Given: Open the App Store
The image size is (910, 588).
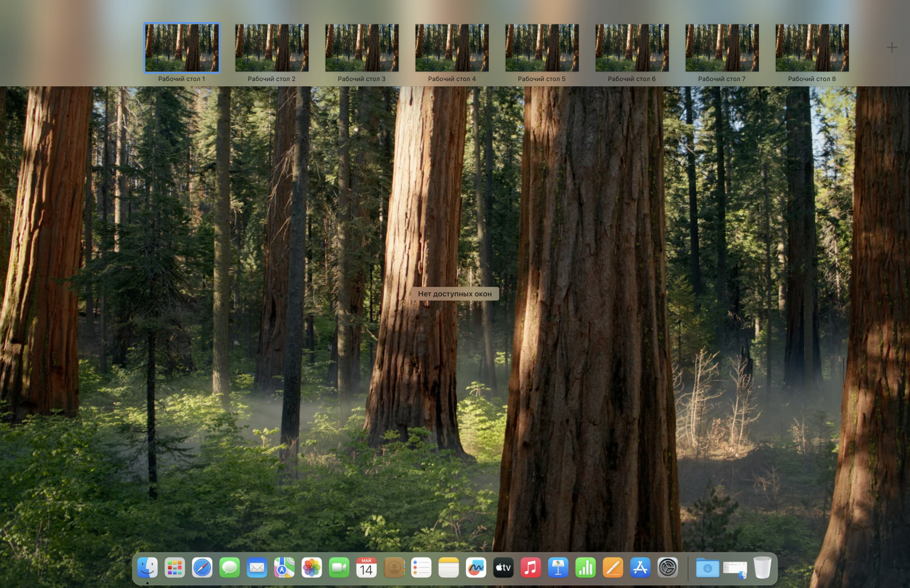Looking at the screenshot, I should (640, 568).
